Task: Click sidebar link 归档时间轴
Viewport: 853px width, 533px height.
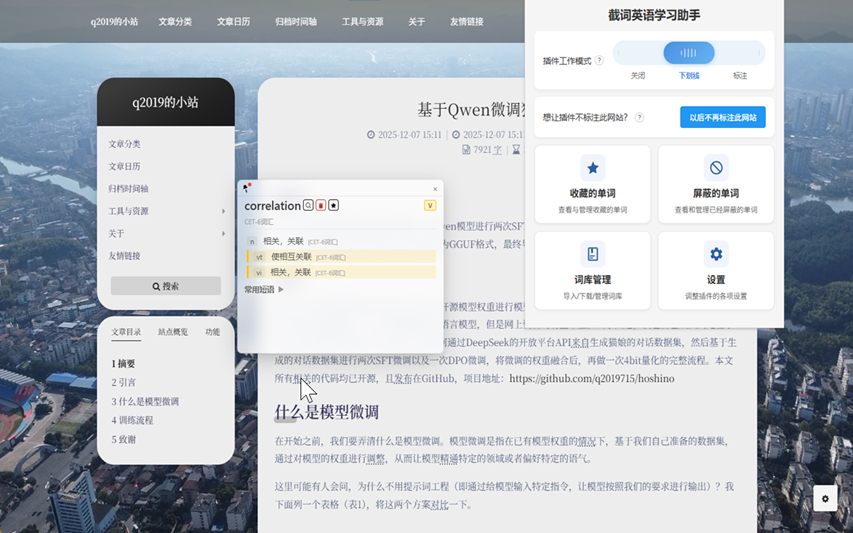Action: (128, 189)
